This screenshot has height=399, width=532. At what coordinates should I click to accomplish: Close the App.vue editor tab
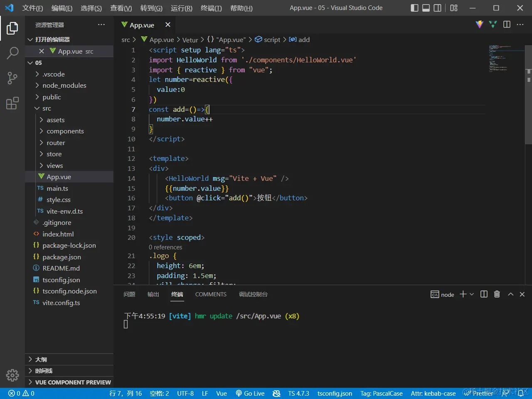(x=168, y=25)
